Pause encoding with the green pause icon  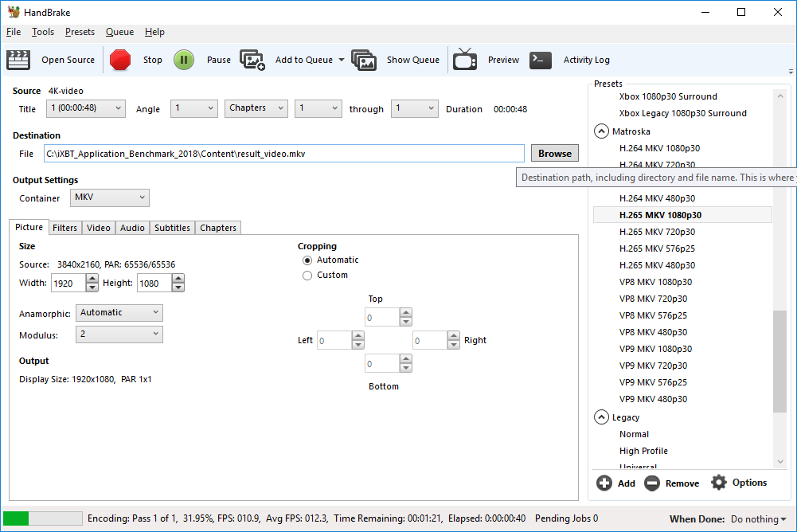click(184, 60)
